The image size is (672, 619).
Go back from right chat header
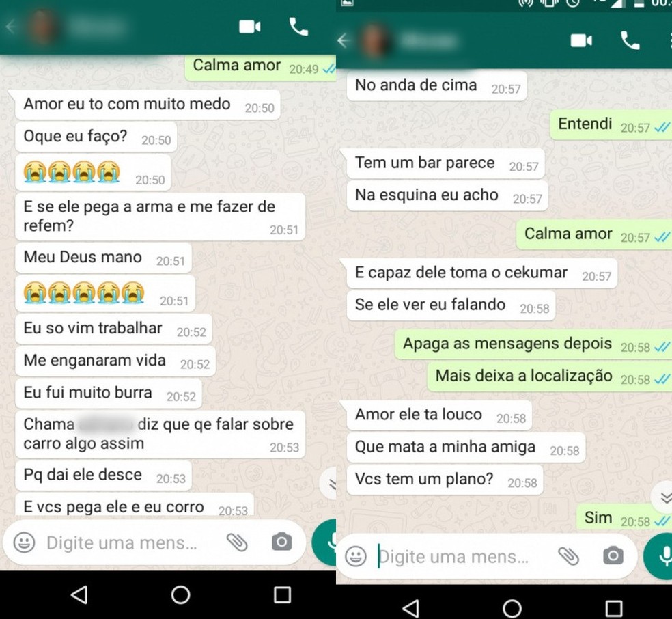pos(344,41)
